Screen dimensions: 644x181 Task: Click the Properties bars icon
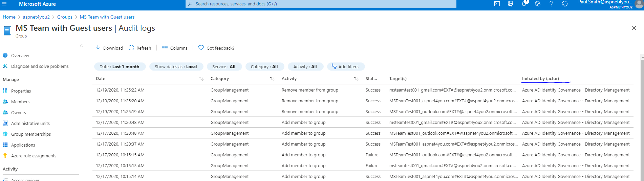(x=5, y=91)
